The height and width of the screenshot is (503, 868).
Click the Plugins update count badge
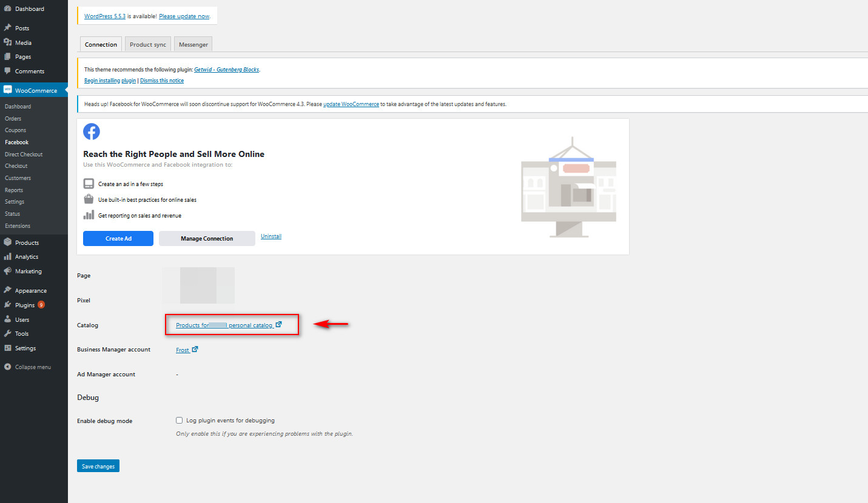tap(41, 305)
